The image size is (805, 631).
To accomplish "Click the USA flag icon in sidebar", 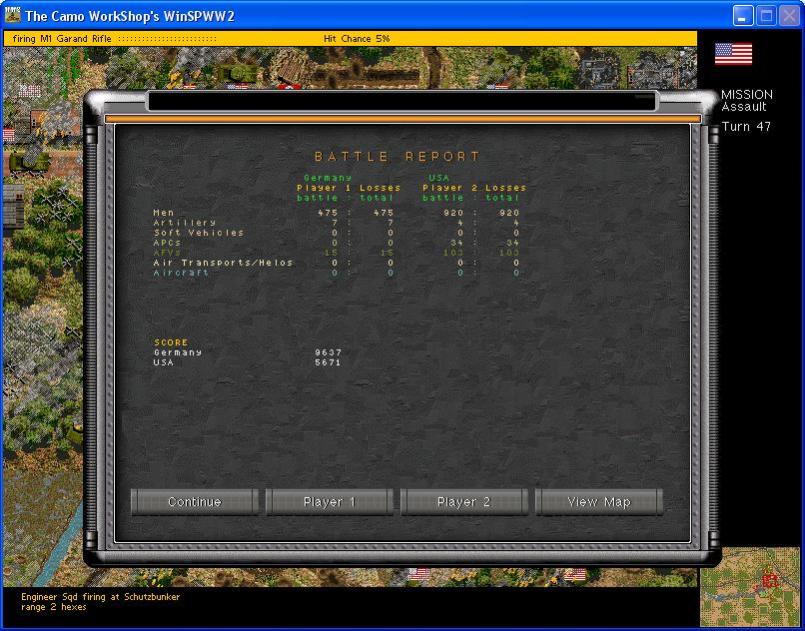I will (x=733, y=54).
